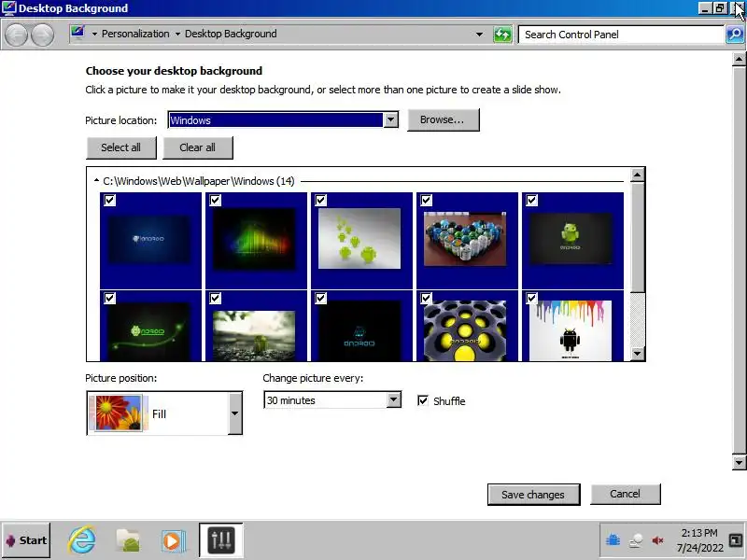This screenshot has height=560, width=747.
Task: Click in the Search Control Panel field
Action: tap(621, 35)
